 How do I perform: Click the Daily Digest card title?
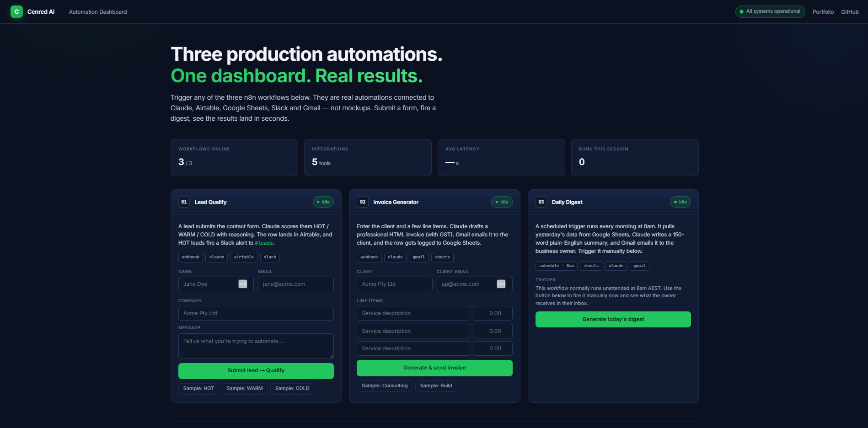[x=567, y=202]
